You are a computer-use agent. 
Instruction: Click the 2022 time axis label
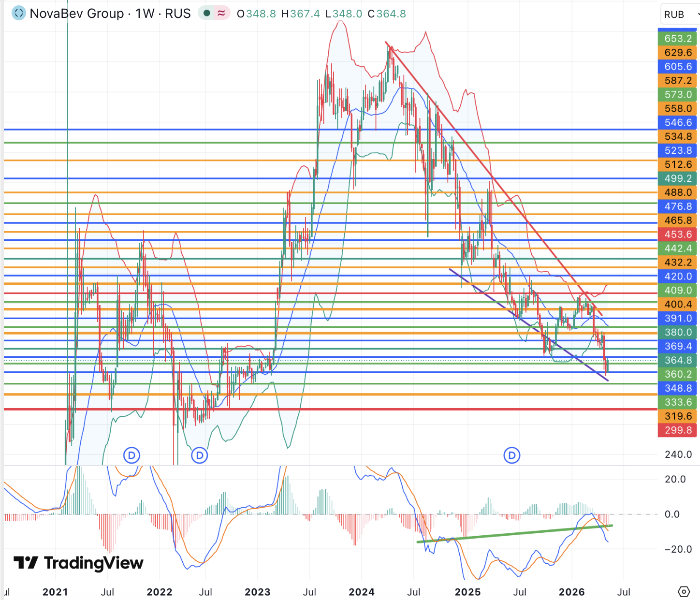[160, 592]
